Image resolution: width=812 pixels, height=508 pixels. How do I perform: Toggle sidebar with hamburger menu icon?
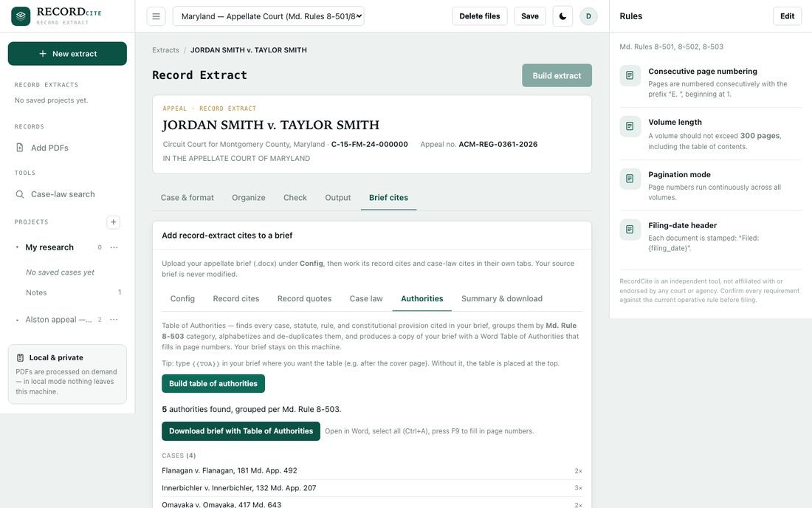tap(156, 16)
